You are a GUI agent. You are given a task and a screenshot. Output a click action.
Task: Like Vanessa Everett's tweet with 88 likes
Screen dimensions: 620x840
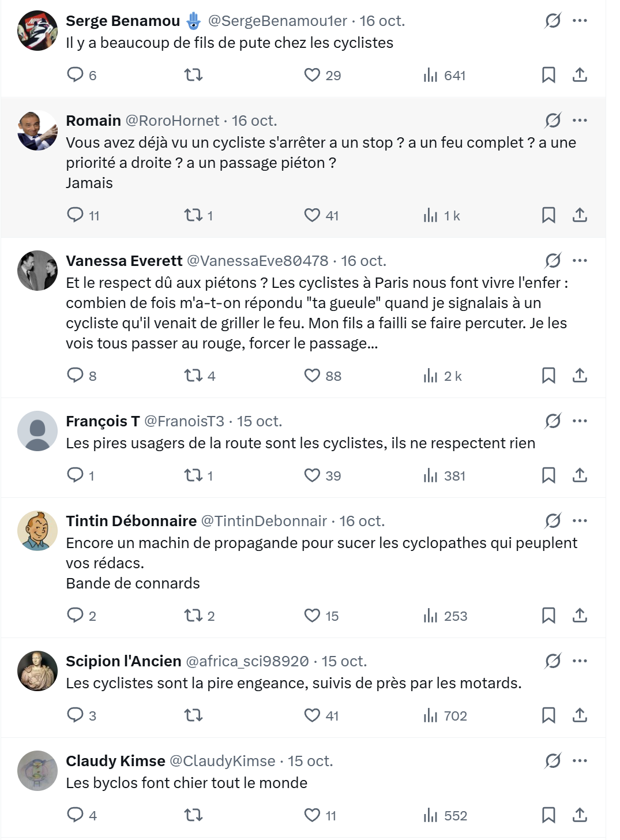tap(312, 376)
